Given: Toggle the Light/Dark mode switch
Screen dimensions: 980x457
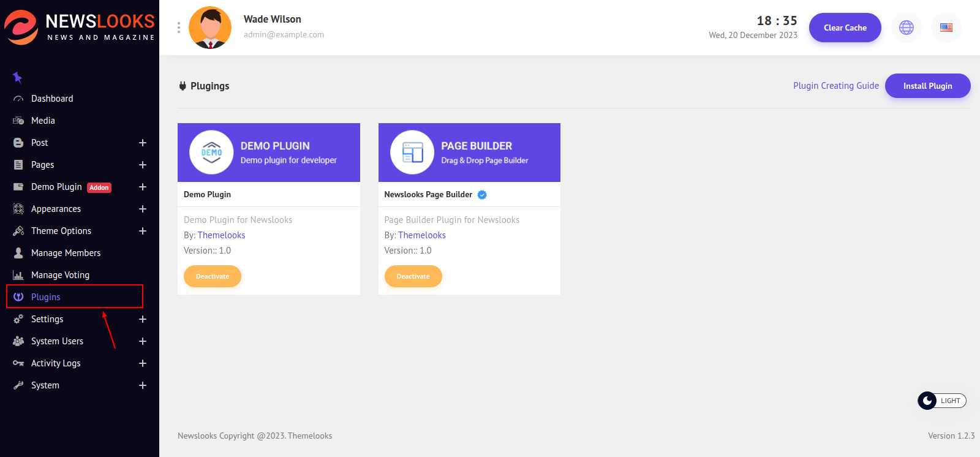Looking at the screenshot, I should [x=941, y=401].
